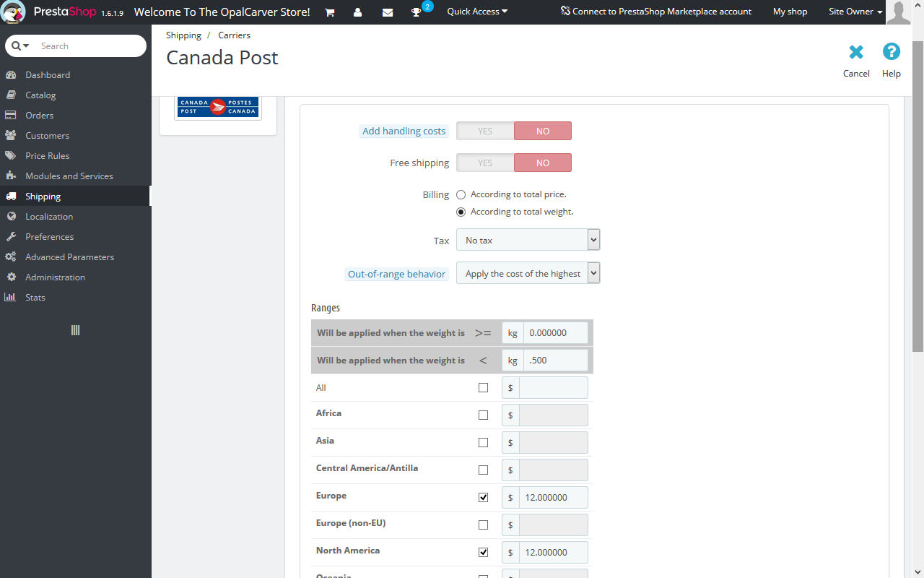Click the shopping cart icon in header
This screenshot has height=578, width=924.
pyautogui.click(x=329, y=12)
